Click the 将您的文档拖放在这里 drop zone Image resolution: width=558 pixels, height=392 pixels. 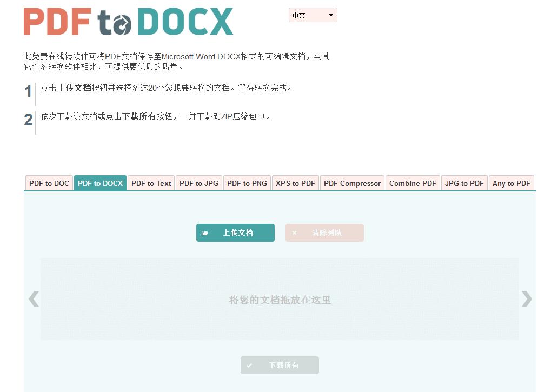click(280, 299)
